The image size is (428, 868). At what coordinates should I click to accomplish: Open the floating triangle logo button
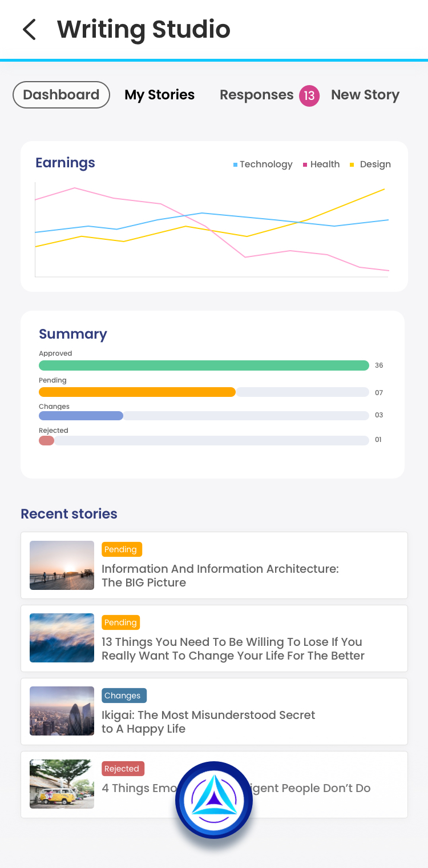(214, 800)
